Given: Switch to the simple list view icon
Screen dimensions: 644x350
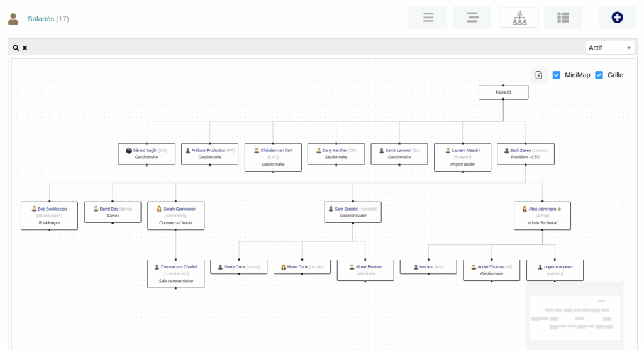Looking at the screenshot, I should (x=428, y=18).
